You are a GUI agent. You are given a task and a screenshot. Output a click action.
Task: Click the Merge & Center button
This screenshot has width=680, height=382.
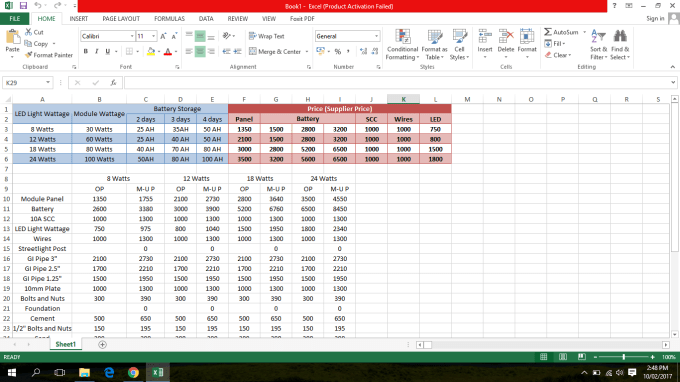tap(275, 52)
